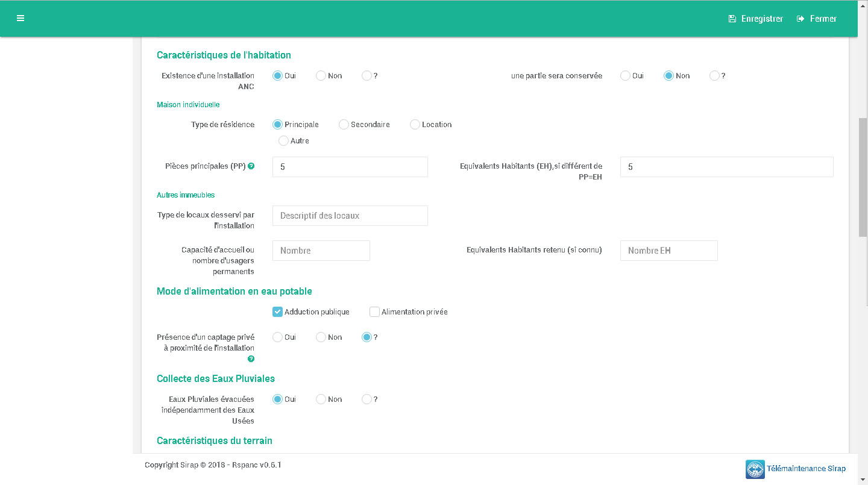Click the Télémaintenance Sirap logo icon

(x=755, y=469)
